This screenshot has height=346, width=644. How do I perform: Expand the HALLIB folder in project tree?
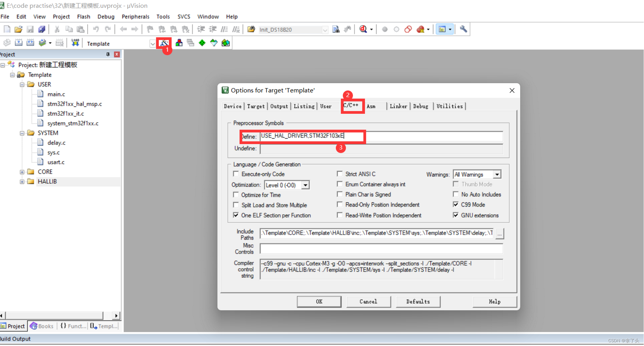(x=22, y=181)
